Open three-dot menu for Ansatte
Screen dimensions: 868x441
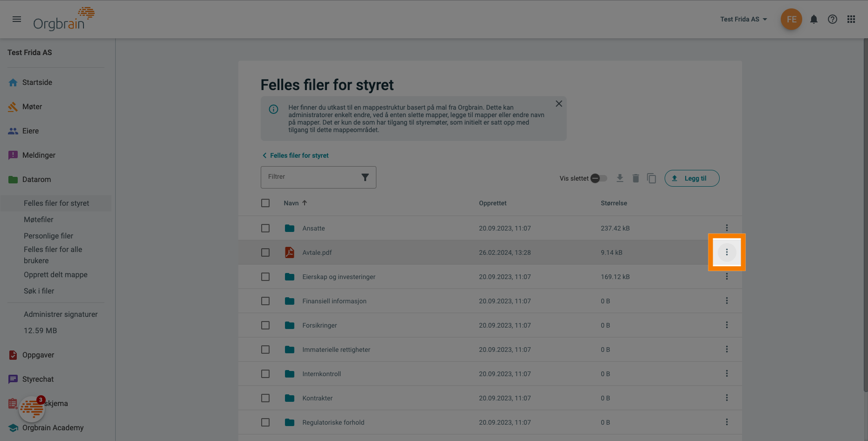[727, 228]
